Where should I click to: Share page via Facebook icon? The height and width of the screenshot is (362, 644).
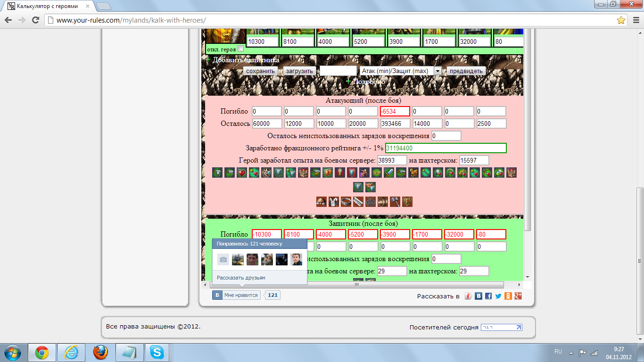pos(488,296)
